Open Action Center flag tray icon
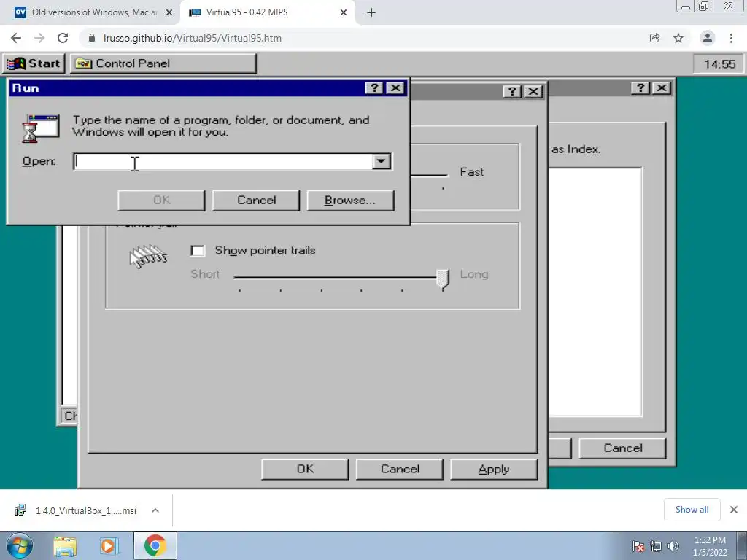The width and height of the screenshot is (747, 560). click(638, 547)
